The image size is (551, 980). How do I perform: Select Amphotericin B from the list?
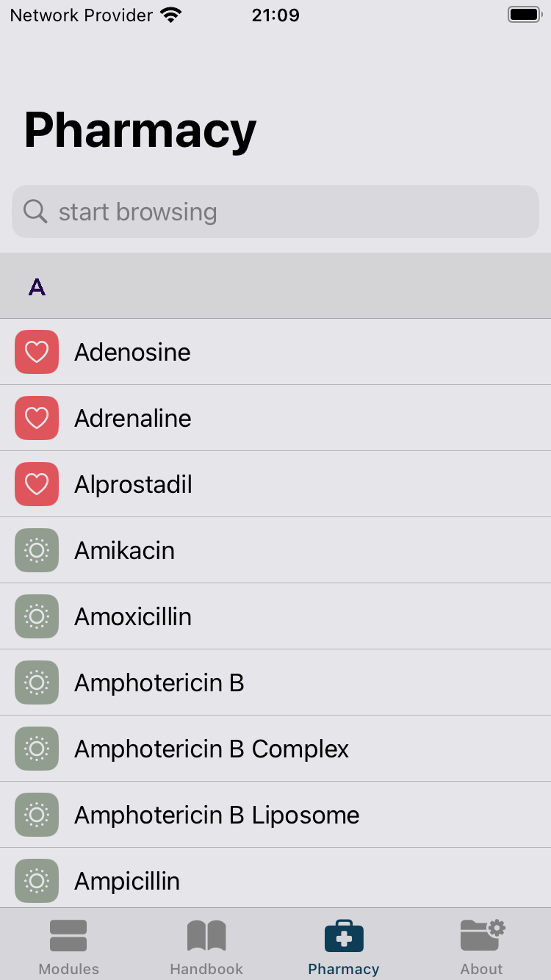(275, 682)
